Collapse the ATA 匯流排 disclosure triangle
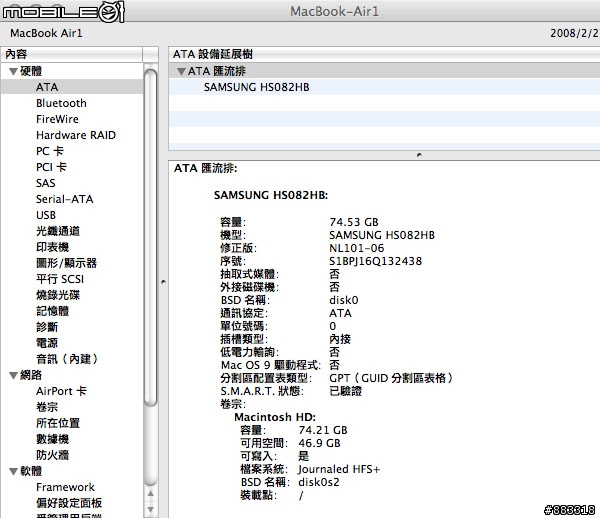The height and width of the screenshot is (518, 600). pyautogui.click(x=181, y=72)
